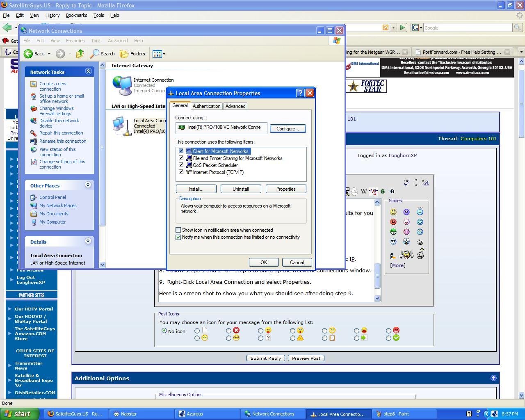Open step6 - Paint from taskbar

click(x=404, y=414)
